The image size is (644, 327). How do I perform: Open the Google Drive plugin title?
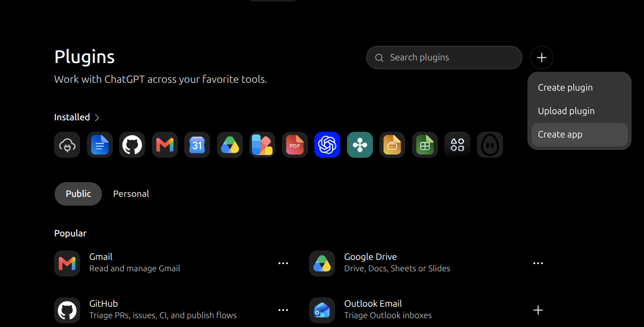pos(370,257)
